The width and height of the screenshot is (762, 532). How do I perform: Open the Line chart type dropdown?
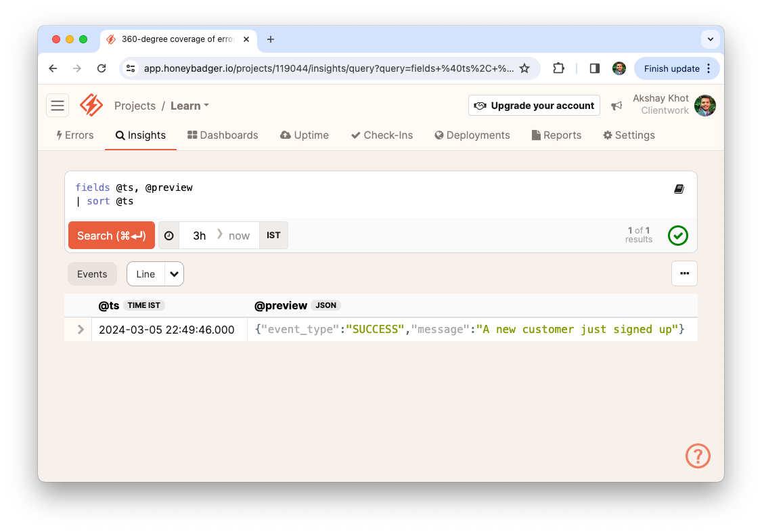[x=174, y=273]
